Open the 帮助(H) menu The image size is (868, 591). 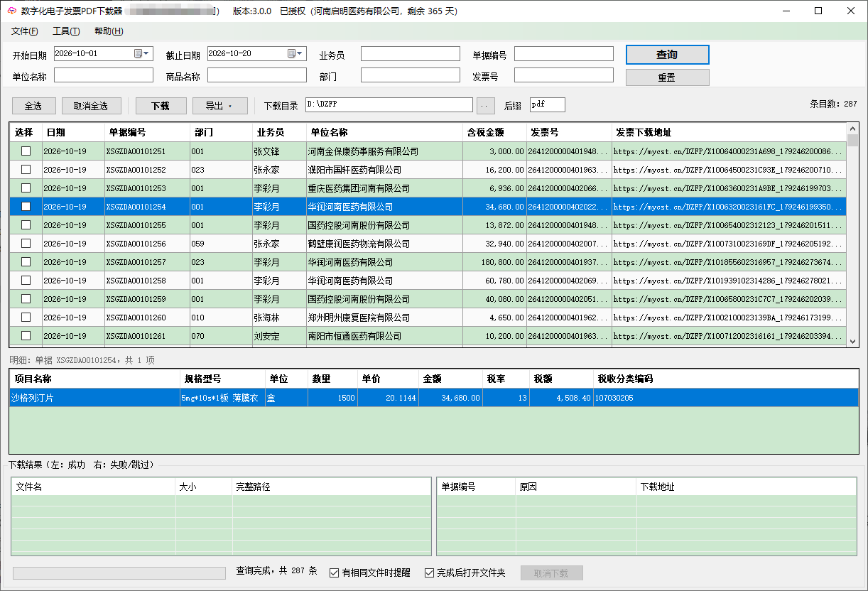tap(109, 31)
